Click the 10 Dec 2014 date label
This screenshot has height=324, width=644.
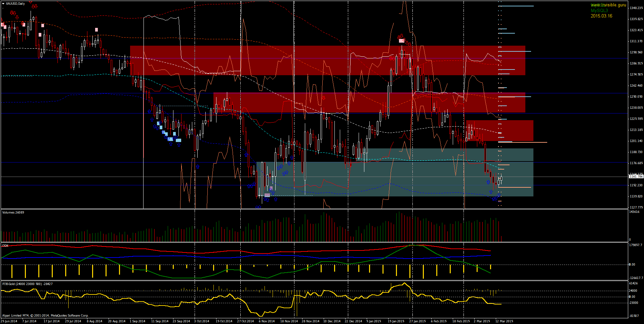click(x=332, y=321)
